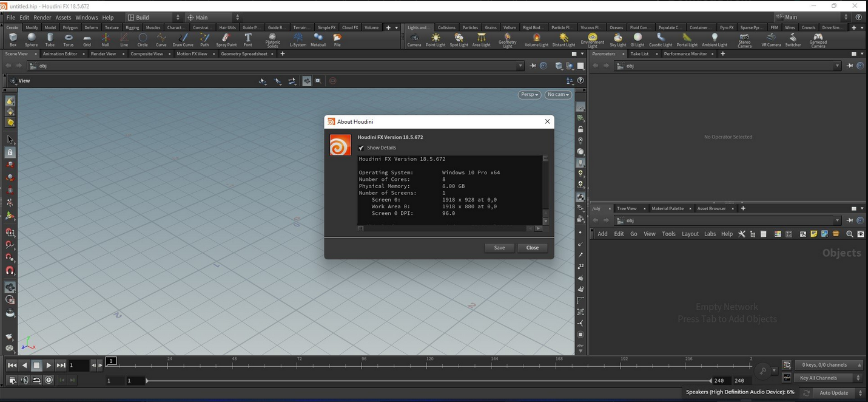
Task: Uncheck the Show Details checkbox
Action: tap(362, 148)
